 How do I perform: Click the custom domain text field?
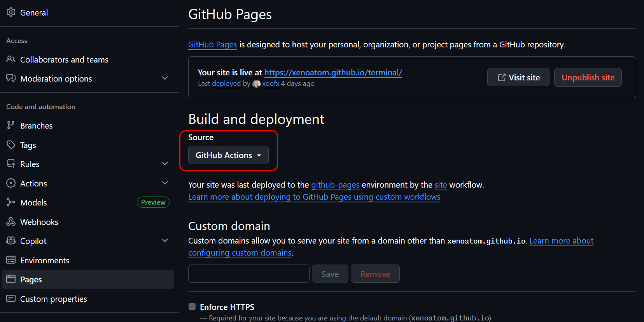click(x=249, y=274)
